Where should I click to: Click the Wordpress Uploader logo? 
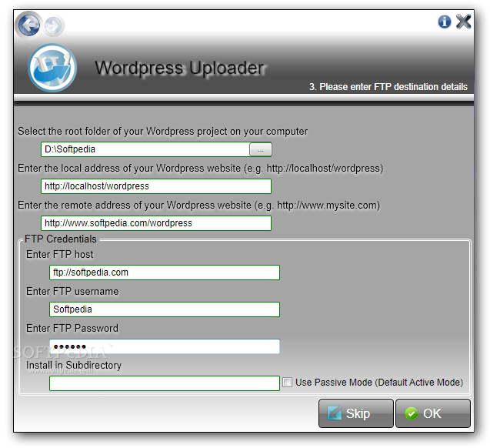click(52, 68)
